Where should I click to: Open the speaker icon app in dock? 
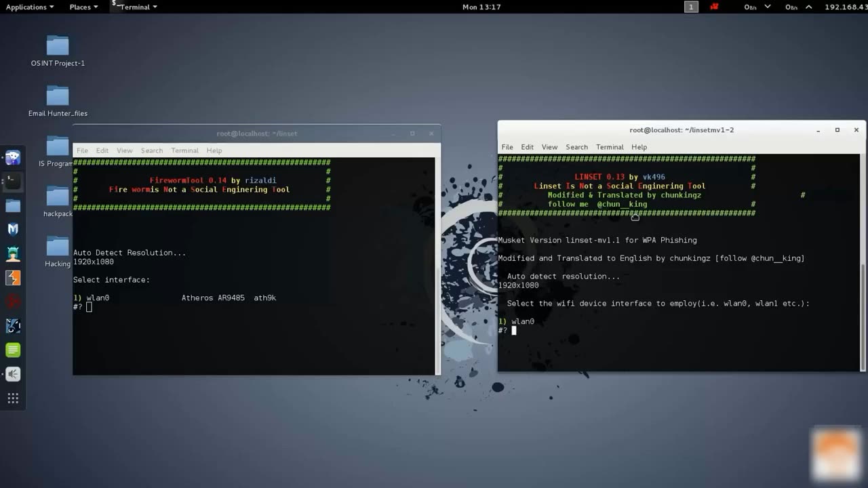13,374
